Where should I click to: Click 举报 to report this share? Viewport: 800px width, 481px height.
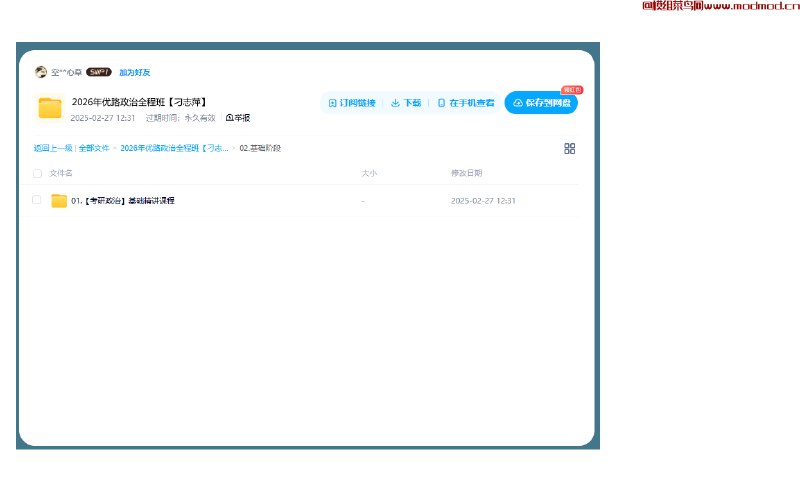[238, 118]
